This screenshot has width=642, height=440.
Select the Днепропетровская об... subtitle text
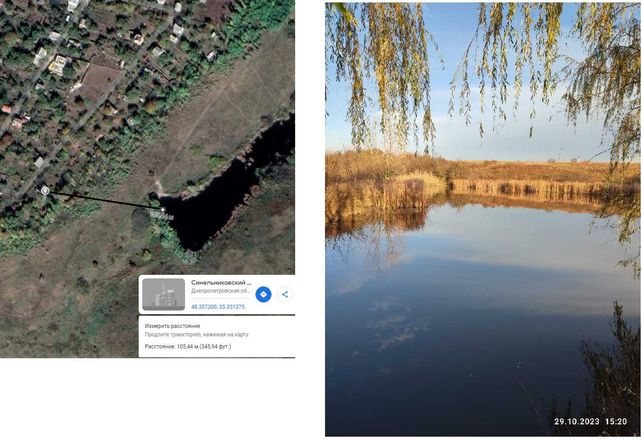(220, 291)
